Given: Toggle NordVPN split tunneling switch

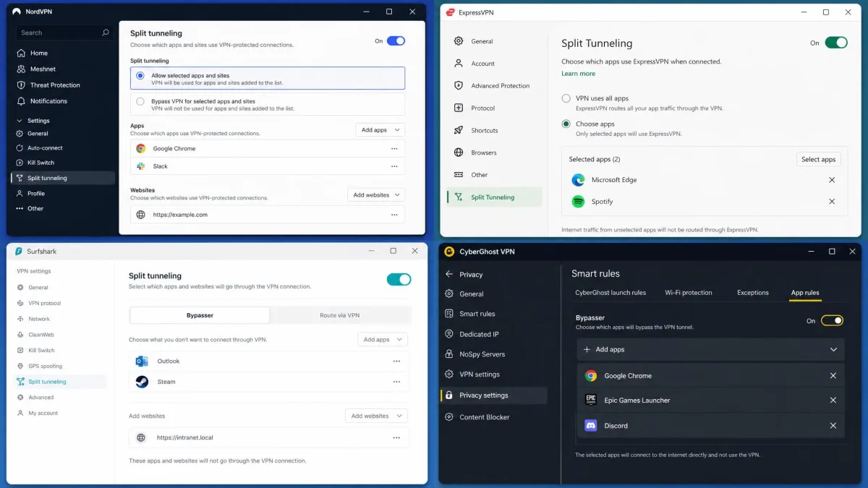Looking at the screenshot, I should tap(396, 41).
